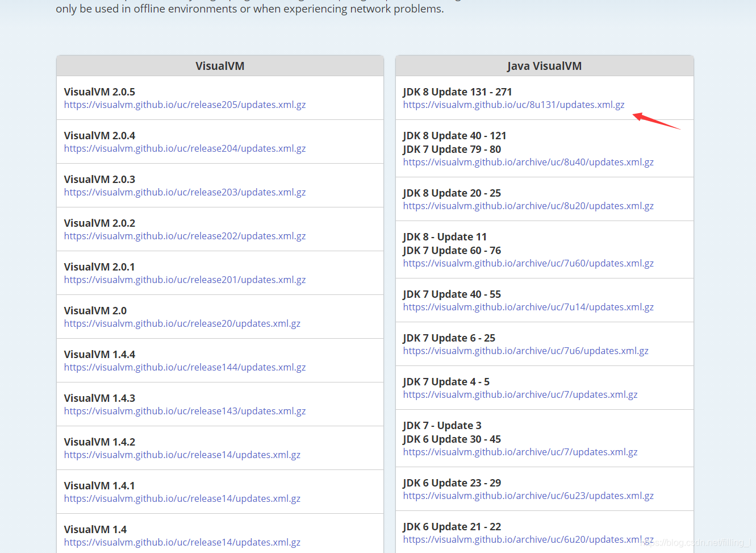Select the VisualVM 1.4.4 heading
Image resolution: width=756 pixels, height=553 pixels.
click(x=99, y=354)
